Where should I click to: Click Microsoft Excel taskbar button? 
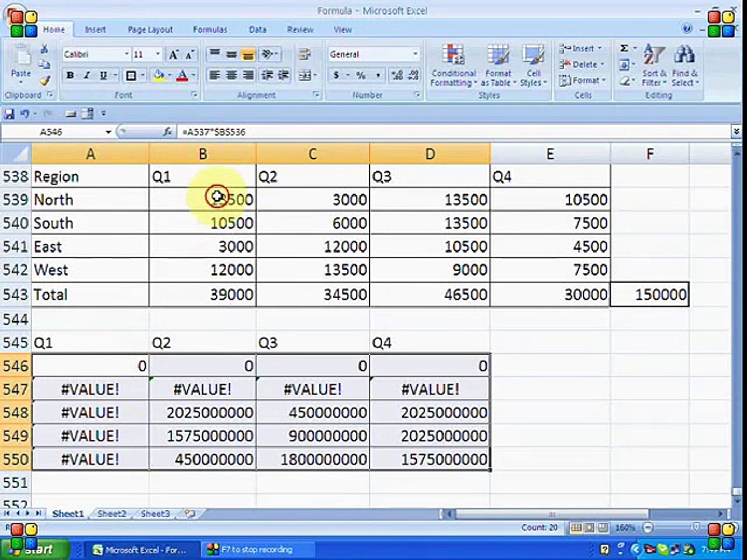coord(145,550)
